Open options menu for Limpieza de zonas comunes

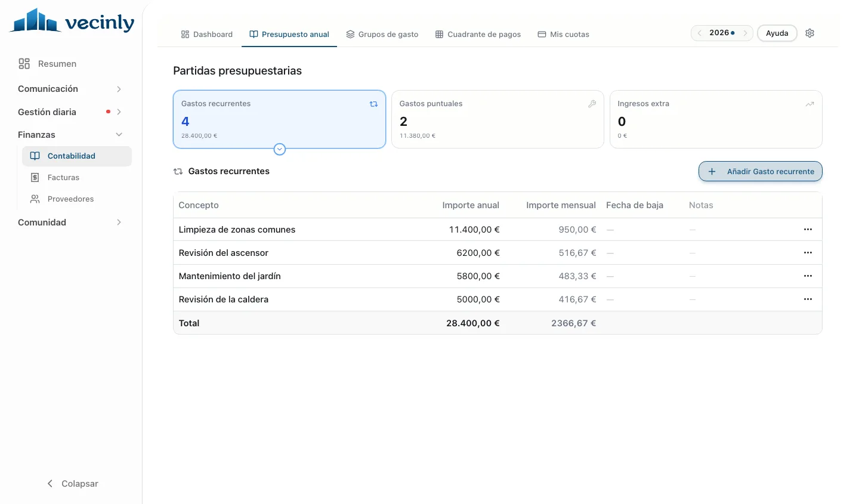click(x=808, y=230)
